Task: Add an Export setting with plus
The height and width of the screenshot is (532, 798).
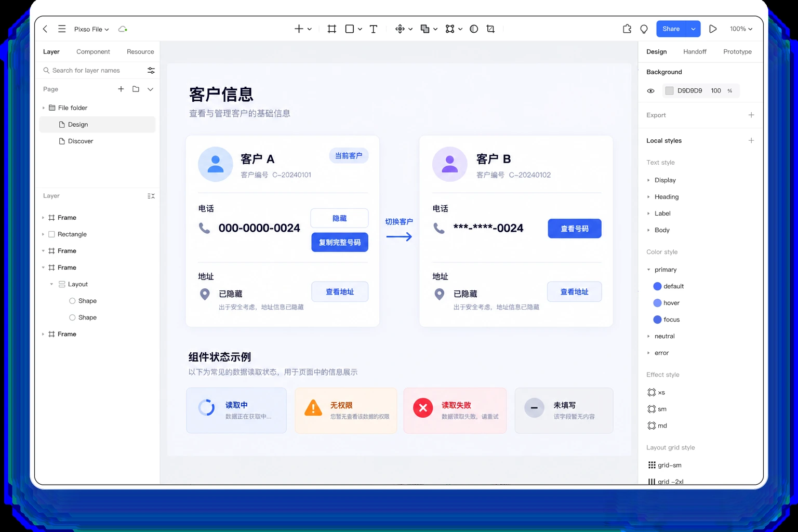Action: point(751,115)
